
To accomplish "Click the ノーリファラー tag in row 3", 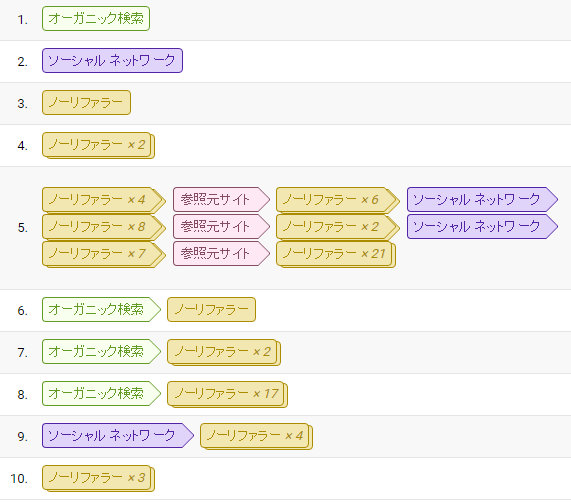I will coord(86,103).
